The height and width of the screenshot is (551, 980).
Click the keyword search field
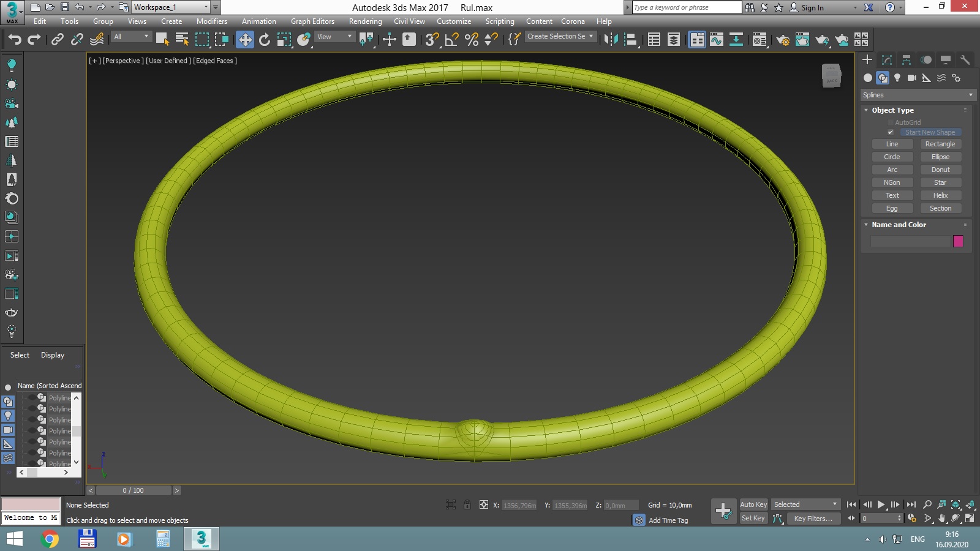pyautogui.click(x=687, y=7)
